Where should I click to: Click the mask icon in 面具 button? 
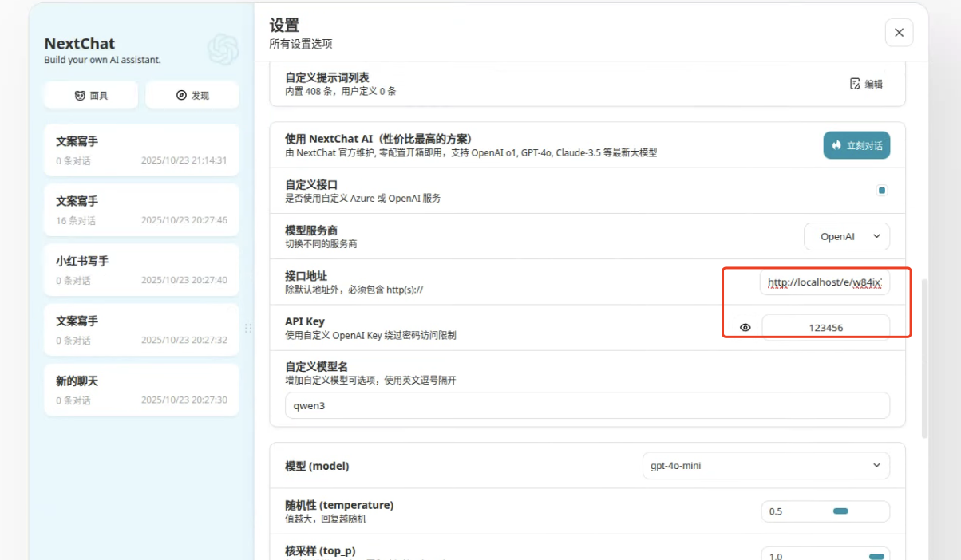(80, 95)
